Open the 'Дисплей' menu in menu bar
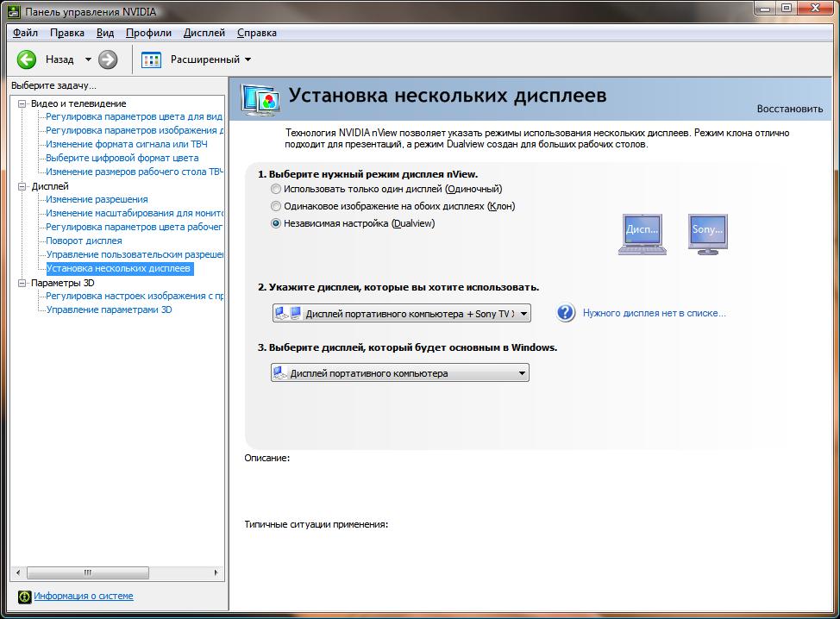 [204, 33]
